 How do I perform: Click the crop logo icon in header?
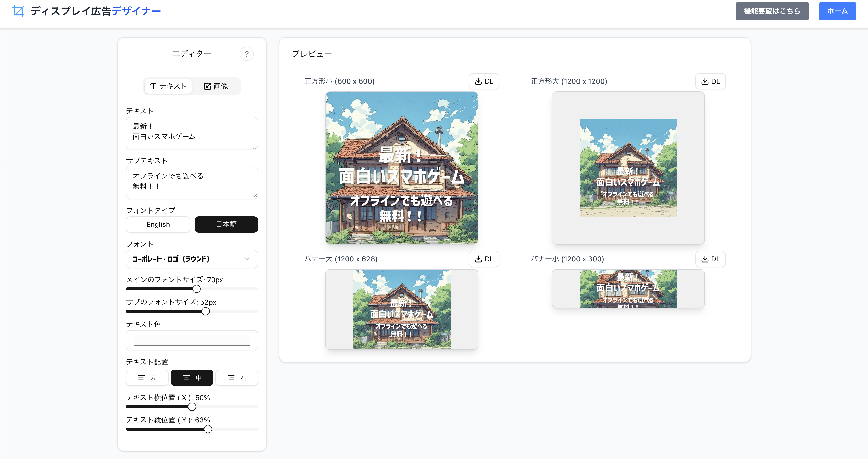click(x=18, y=11)
